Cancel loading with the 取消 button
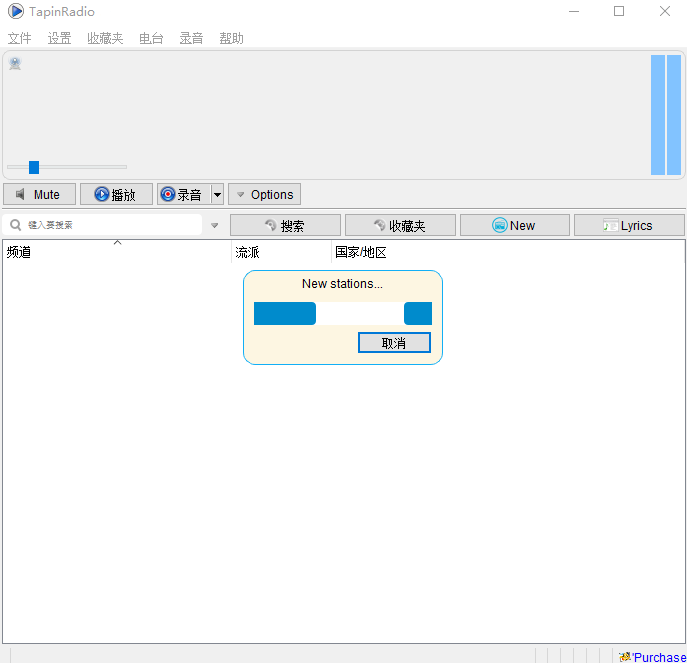The image size is (687, 663). 394,343
